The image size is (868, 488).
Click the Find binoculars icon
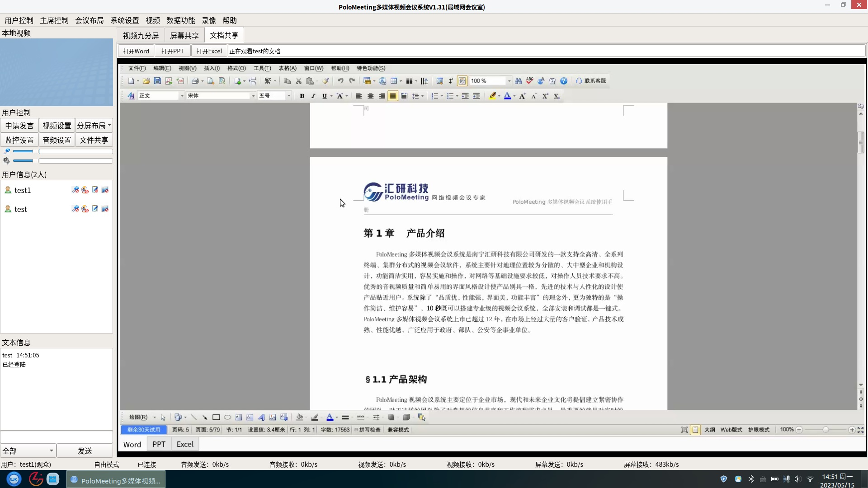point(518,81)
